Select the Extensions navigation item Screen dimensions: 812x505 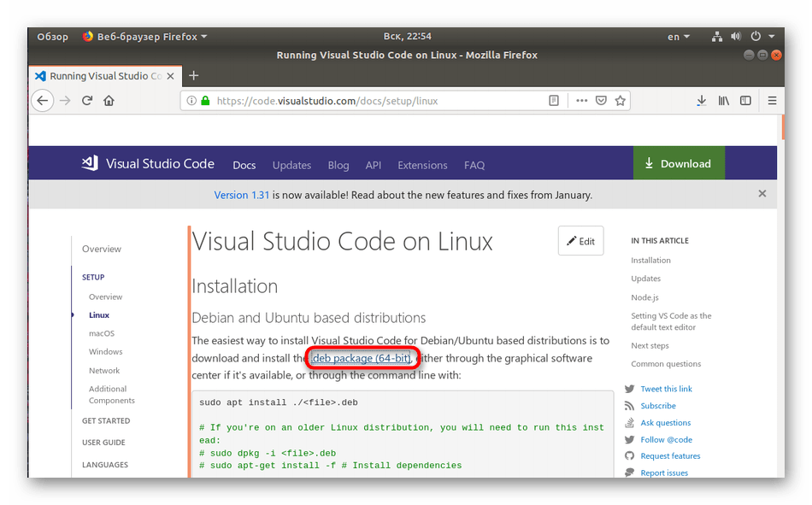[422, 165]
